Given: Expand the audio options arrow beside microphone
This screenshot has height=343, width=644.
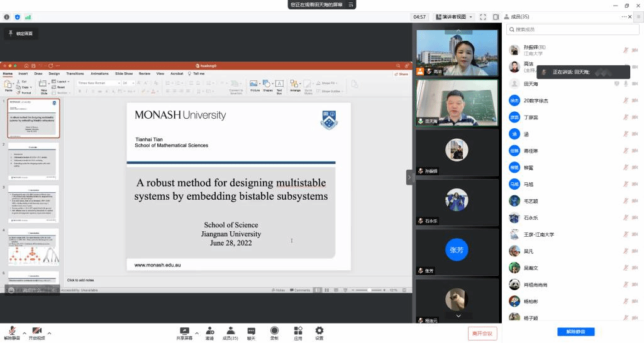Looking at the screenshot, I should (x=25, y=333).
